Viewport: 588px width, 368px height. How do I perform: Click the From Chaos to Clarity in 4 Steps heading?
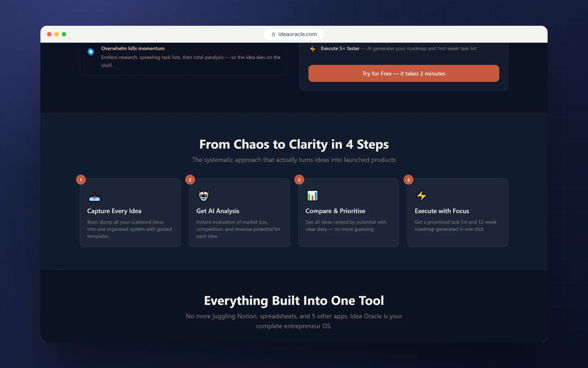point(294,144)
